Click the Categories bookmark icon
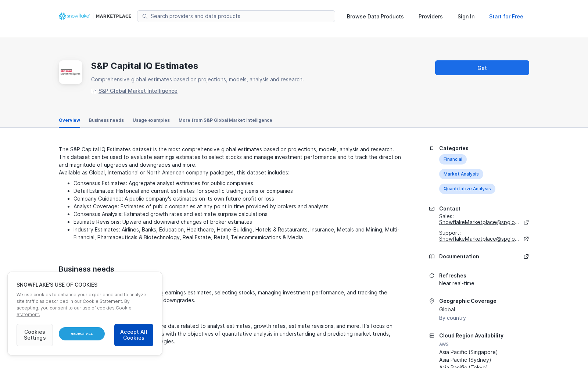 [x=432, y=148]
